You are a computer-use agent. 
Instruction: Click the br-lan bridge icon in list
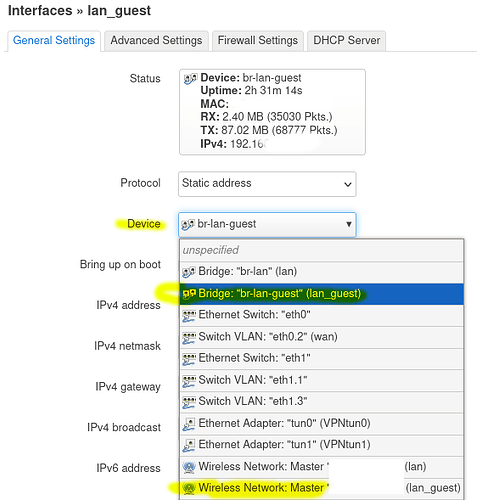[189, 272]
